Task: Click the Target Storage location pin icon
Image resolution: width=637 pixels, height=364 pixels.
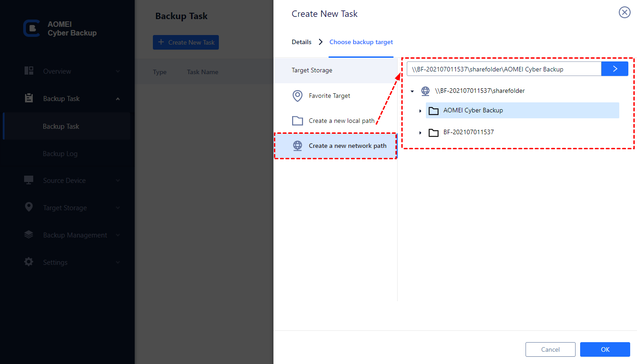Action: click(29, 207)
